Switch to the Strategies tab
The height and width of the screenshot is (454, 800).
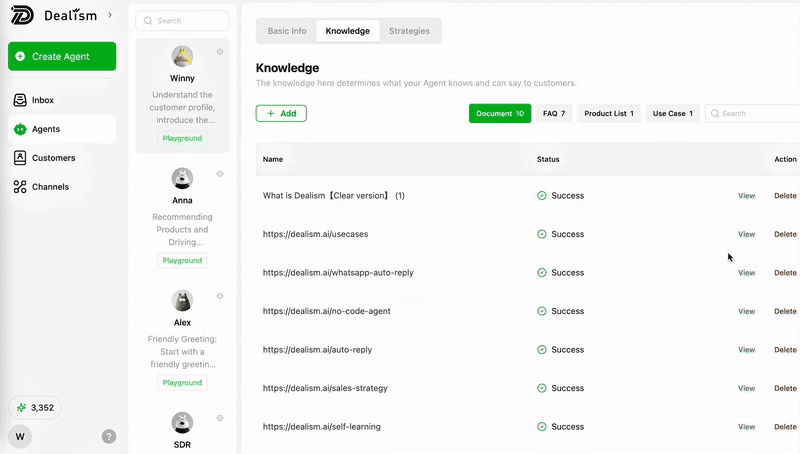(409, 31)
